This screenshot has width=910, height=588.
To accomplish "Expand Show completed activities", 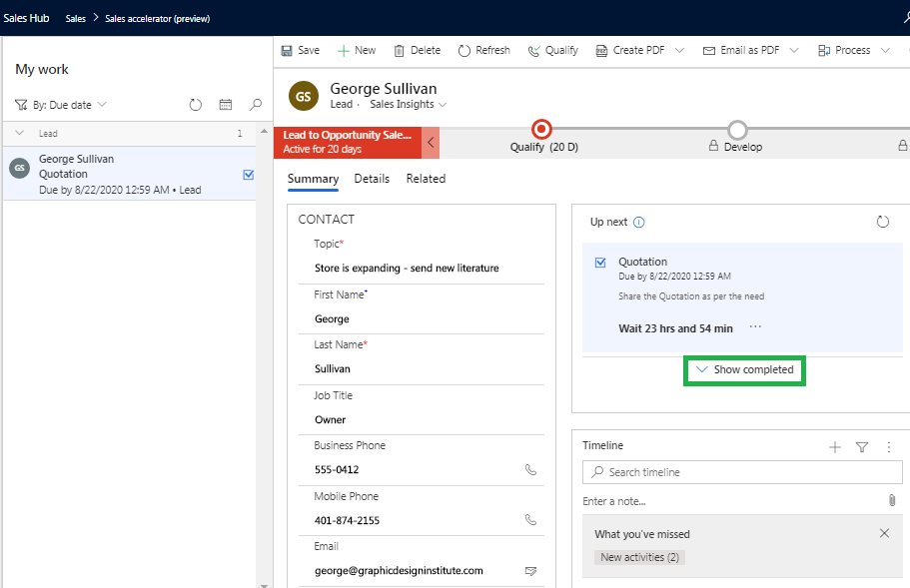I will pos(744,370).
